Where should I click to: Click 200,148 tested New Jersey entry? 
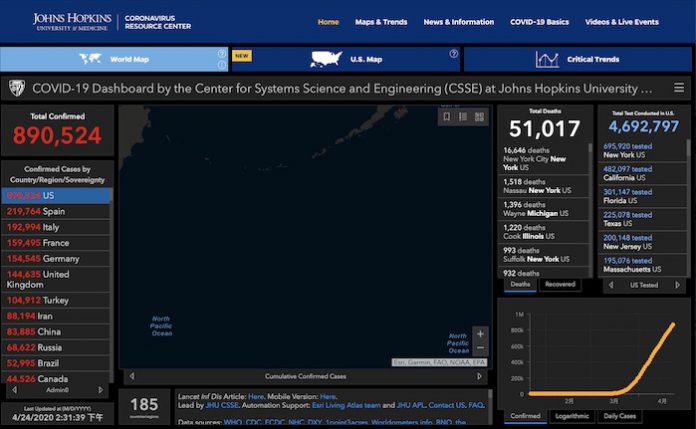coord(642,242)
